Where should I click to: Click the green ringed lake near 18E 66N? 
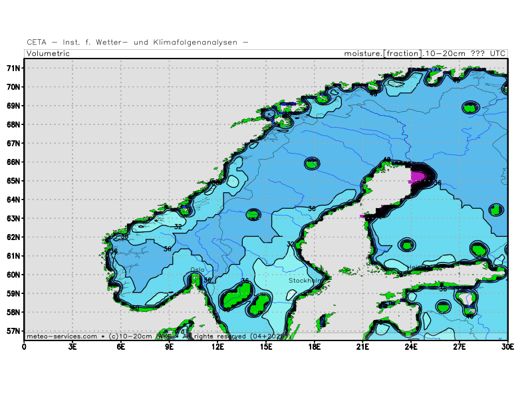click(313, 163)
